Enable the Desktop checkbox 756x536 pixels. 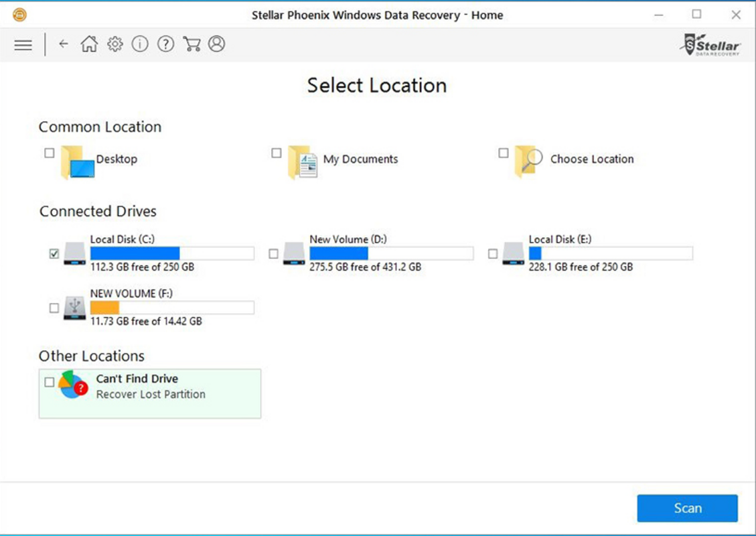pos(49,153)
